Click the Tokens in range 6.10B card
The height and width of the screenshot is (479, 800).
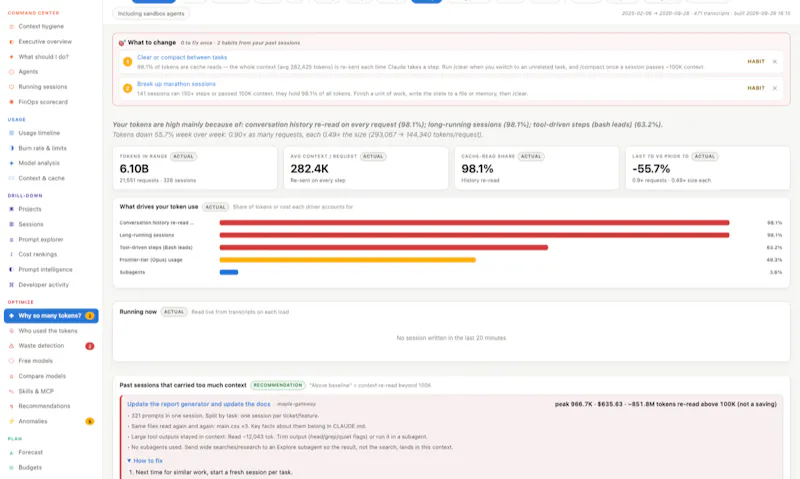tap(195, 168)
